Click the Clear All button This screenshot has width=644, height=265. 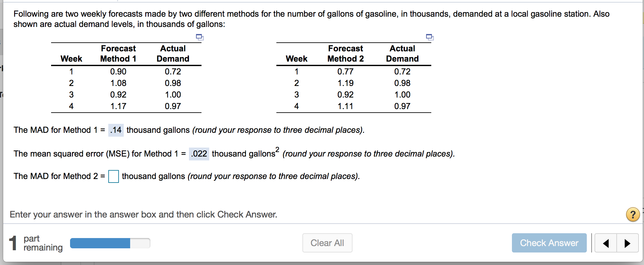[x=327, y=243]
